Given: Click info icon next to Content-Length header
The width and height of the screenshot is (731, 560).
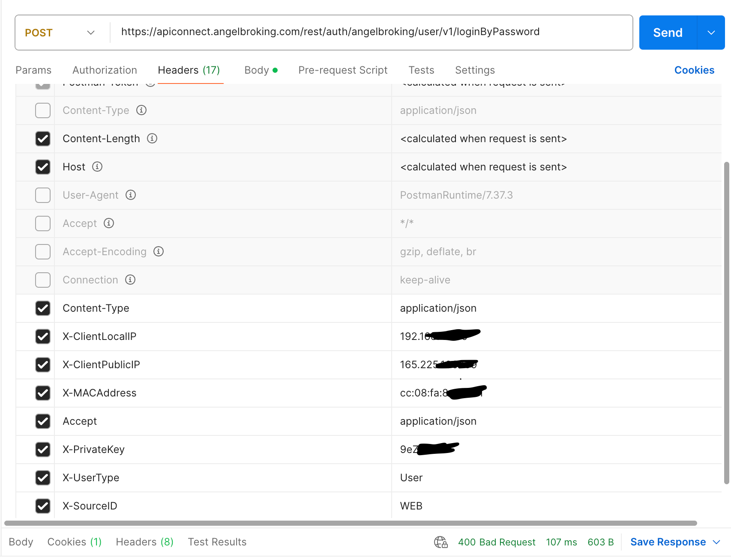Looking at the screenshot, I should [152, 138].
